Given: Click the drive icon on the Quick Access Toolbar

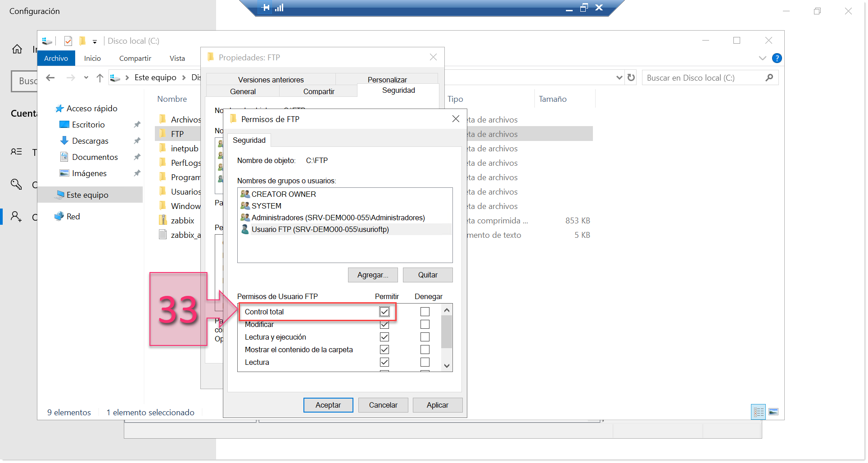Looking at the screenshot, I should point(46,41).
